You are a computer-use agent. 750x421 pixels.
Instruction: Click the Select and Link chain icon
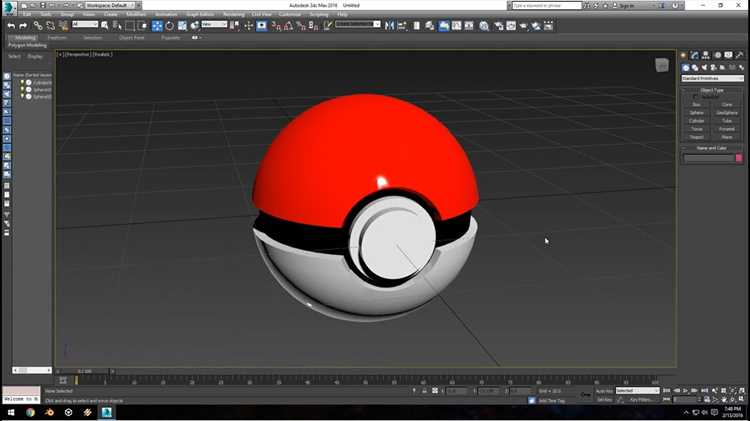[38, 26]
